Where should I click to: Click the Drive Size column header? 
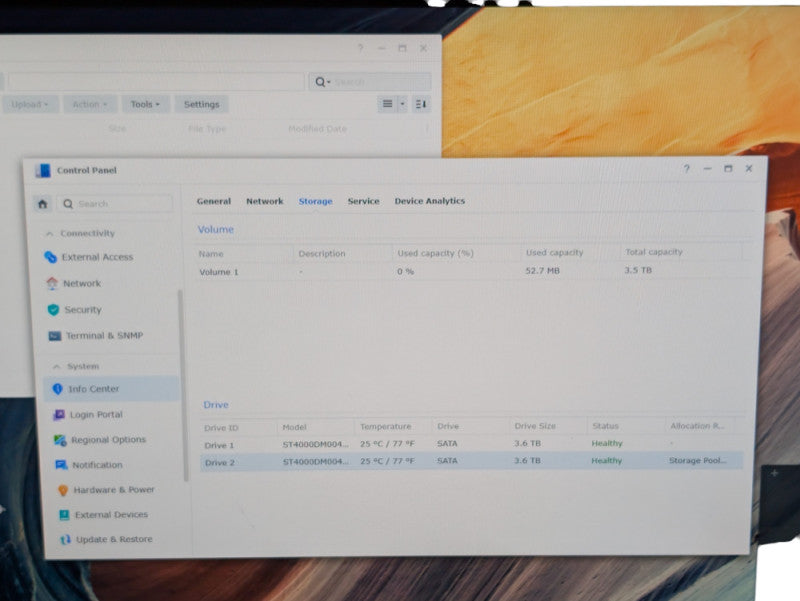coord(535,426)
